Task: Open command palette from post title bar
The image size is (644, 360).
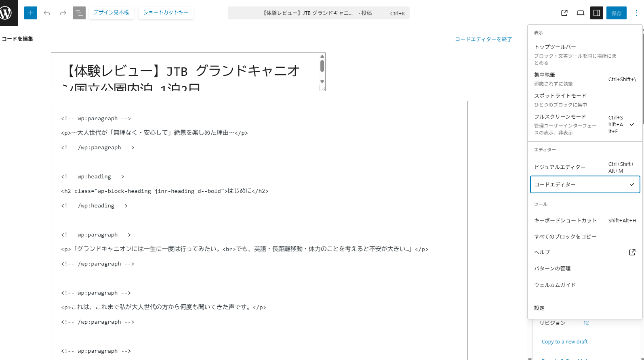Action: 318,13
